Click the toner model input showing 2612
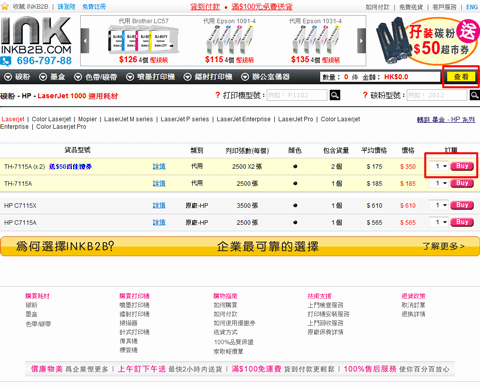The height and width of the screenshot is (388, 480). tap(437, 95)
